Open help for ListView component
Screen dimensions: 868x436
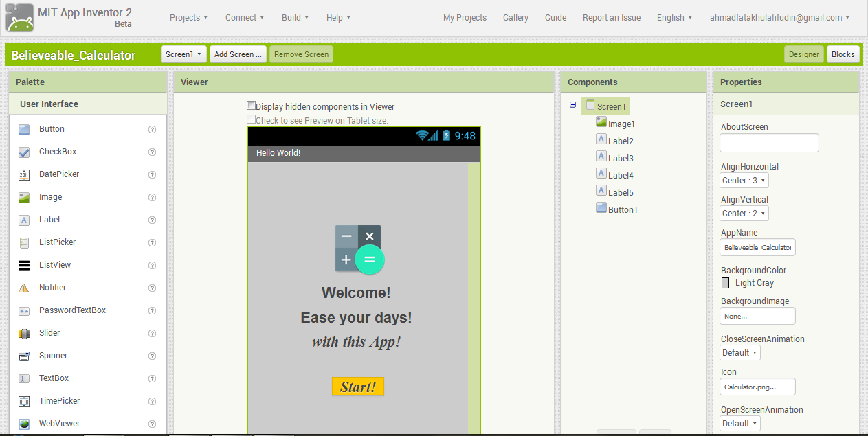[x=153, y=265]
